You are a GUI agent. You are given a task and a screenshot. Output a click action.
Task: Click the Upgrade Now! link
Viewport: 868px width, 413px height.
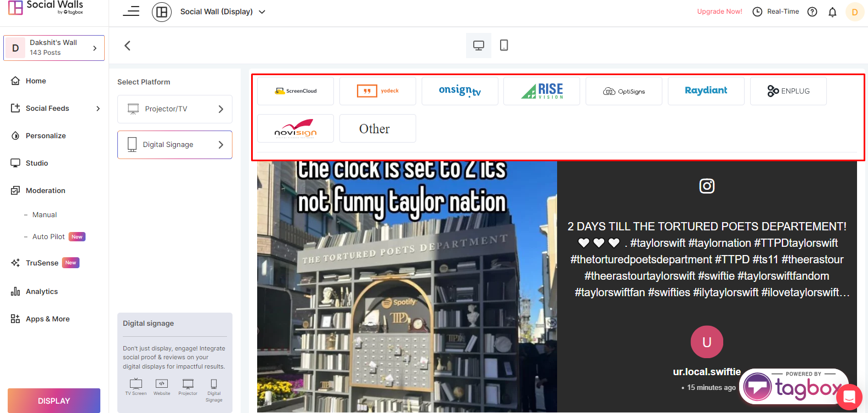pos(719,12)
